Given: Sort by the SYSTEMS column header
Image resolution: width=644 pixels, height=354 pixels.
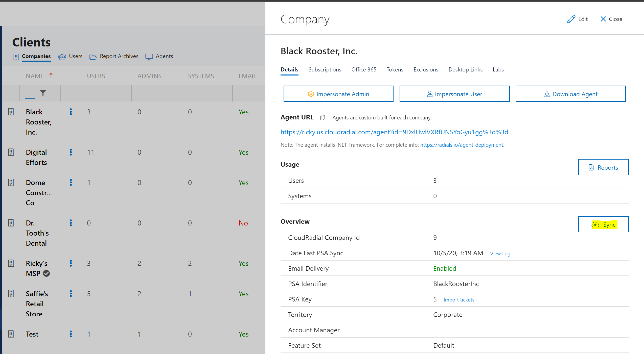Looking at the screenshot, I should click(x=201, y=76).
